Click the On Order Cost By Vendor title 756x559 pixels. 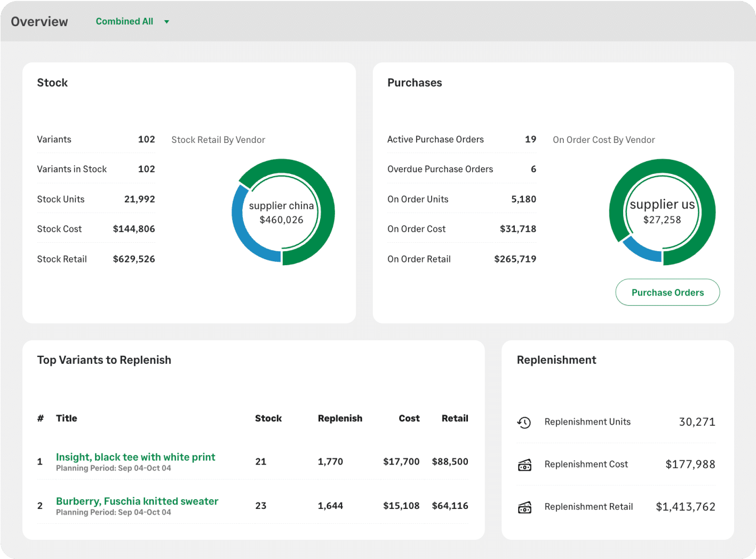(x=604, y=140)
